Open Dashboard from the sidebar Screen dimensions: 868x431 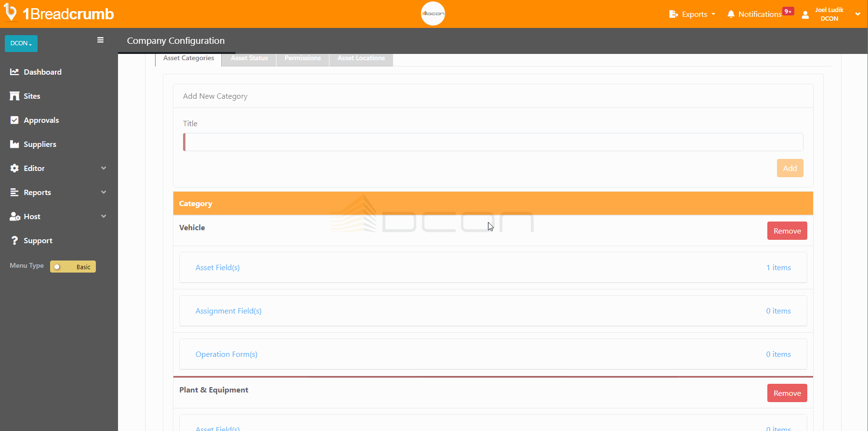point(42,72)
